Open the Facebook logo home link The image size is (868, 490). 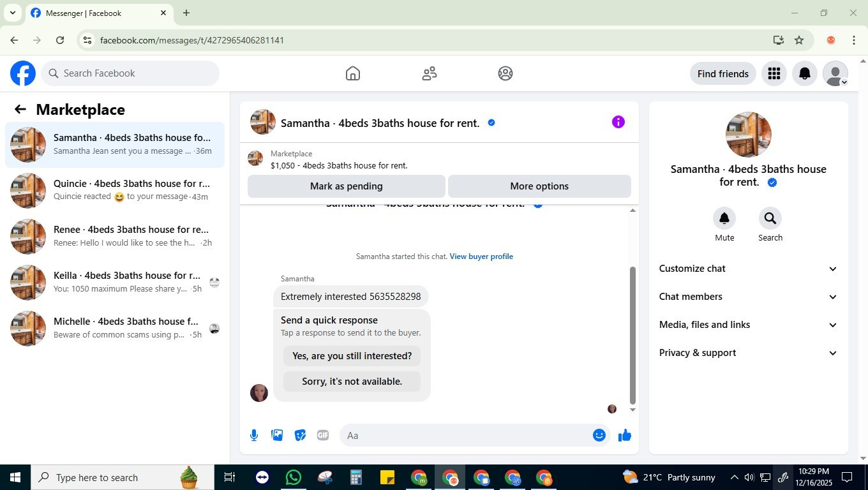point(23,73)
